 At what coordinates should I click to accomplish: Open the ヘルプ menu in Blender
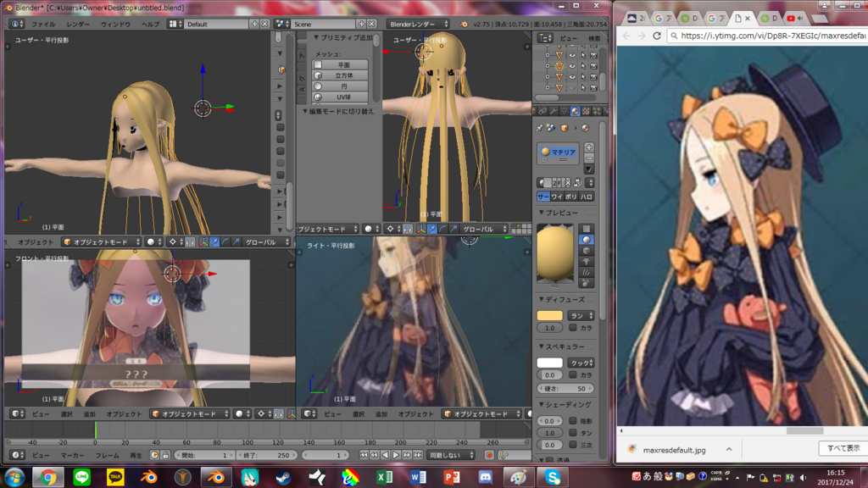tap(150, 25)
